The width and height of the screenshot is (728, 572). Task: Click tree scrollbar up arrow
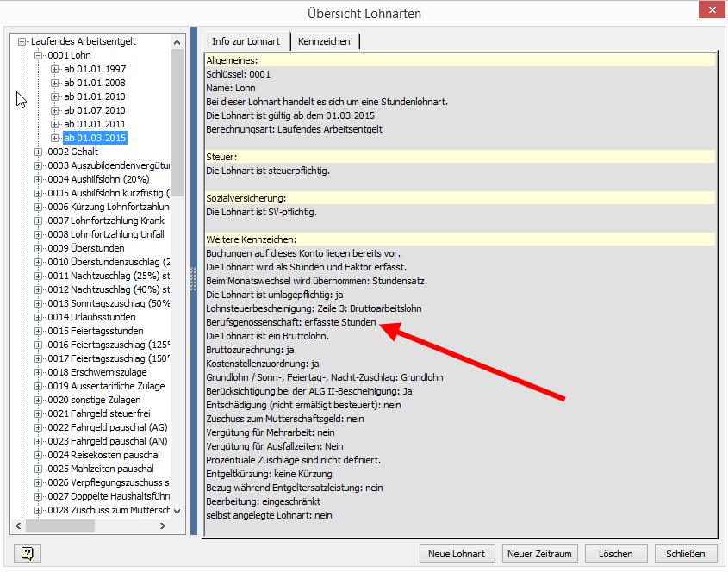(177, 42)
